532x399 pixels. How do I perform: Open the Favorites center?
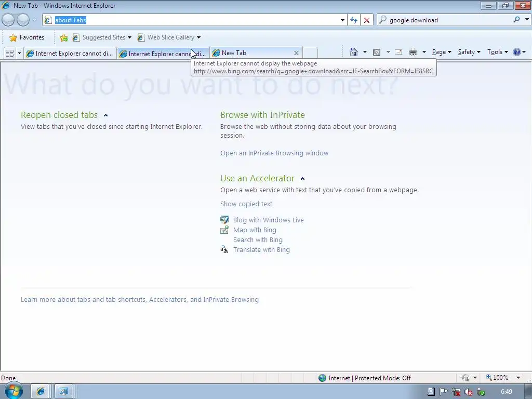pos(27,37)
